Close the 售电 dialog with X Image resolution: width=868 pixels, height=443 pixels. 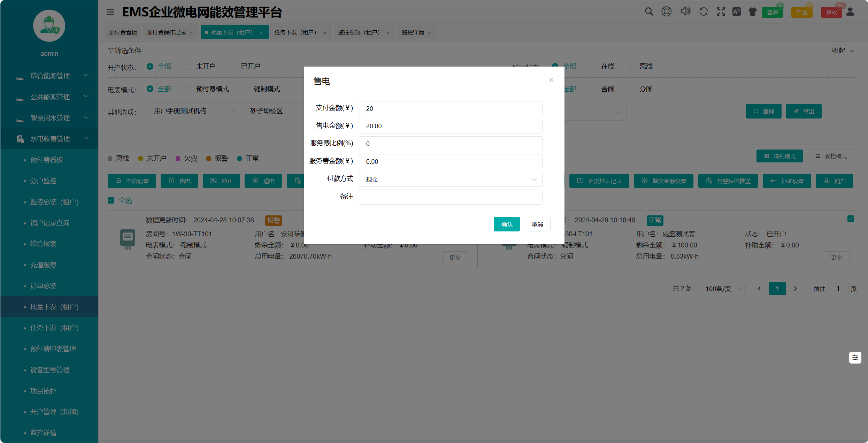[x=551, y=80]
